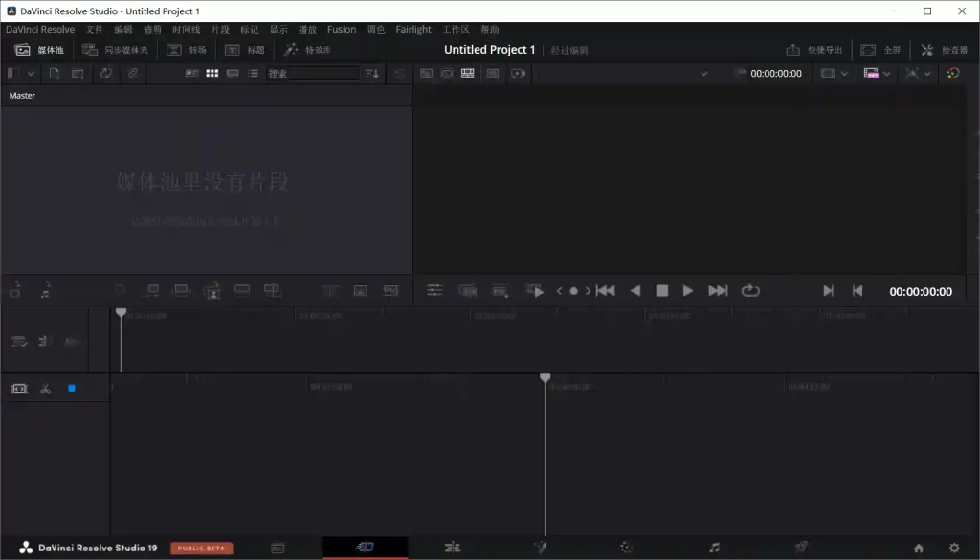
Task: Open the 媒体池 media pool panel
Action: pos(39,50)
